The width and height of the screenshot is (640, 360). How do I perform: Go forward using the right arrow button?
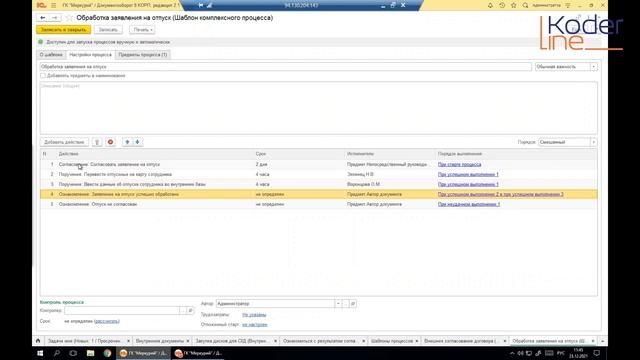pos(54,18)
